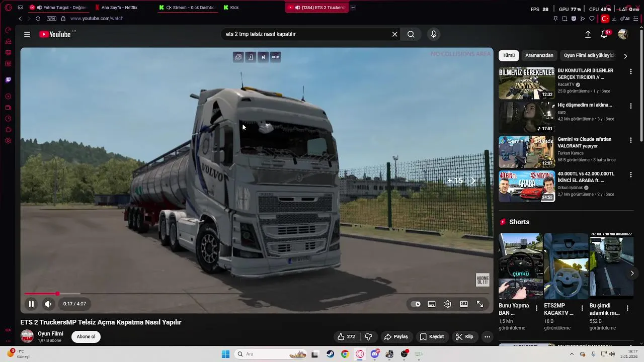
Task: Open the KacaTV video thumbnail
Action: [x=527, y=83]
